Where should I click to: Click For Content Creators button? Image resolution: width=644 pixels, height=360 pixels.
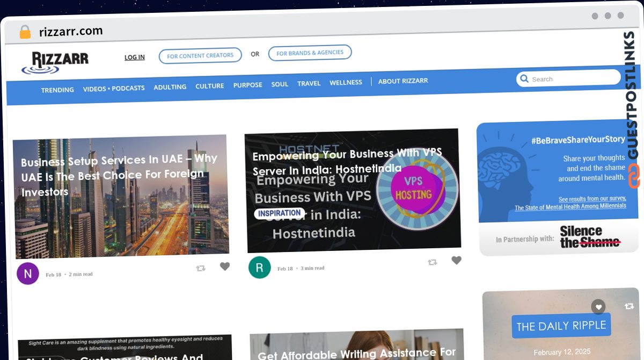(200, 56)
